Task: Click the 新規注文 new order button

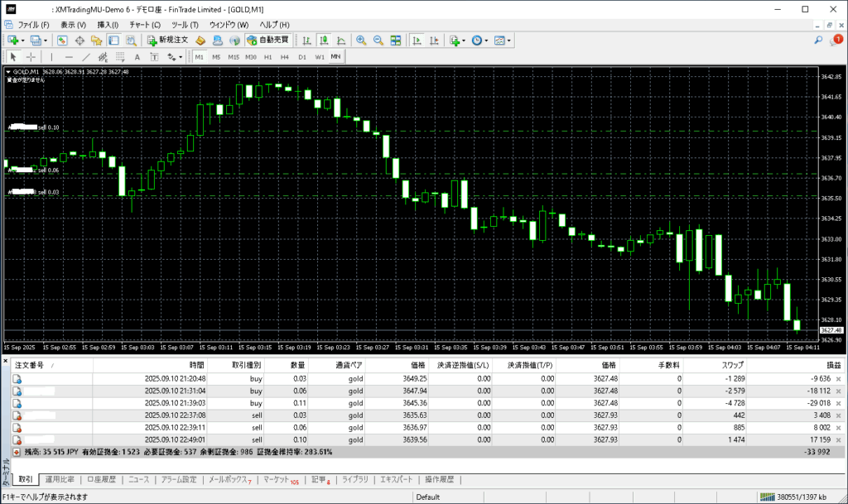Action: (168, 40)
